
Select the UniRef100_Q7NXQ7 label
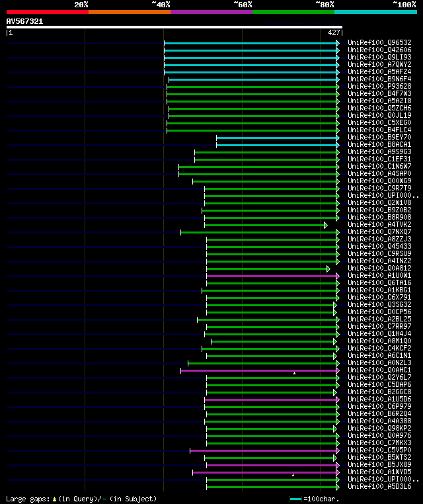(379, 231)
